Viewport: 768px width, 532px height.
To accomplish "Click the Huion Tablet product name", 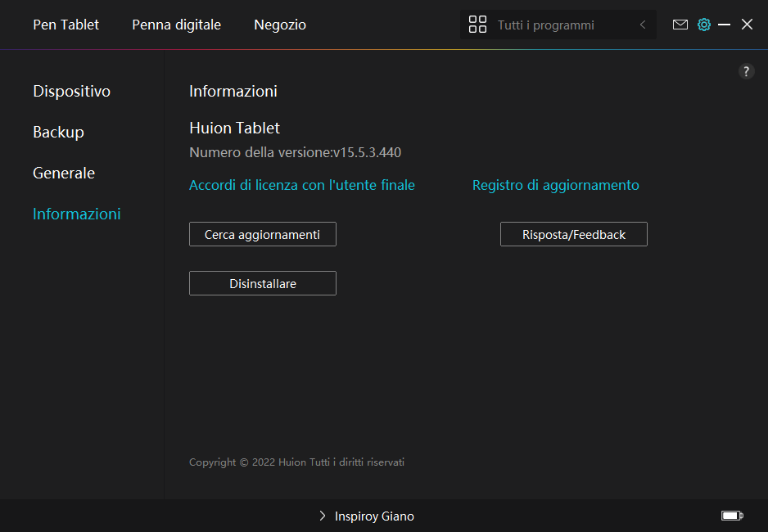I will pyautogui.click(x=234, y=128).
